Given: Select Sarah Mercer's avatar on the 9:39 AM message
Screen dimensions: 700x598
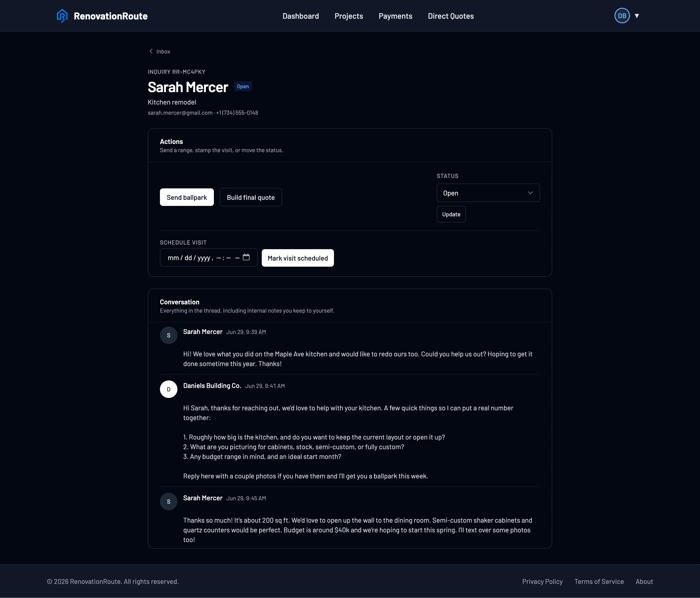Looking at the screenshot, I should pyautogui.click(x=169, y=335).
